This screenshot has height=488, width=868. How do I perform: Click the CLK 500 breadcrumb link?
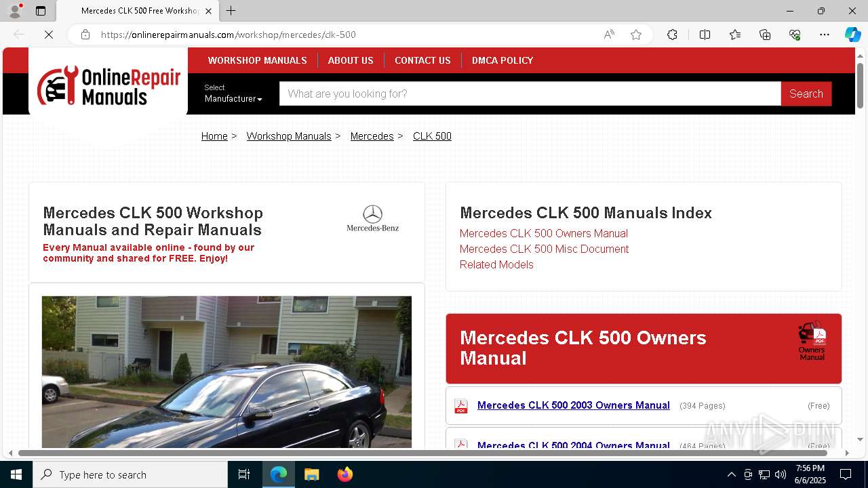(432, 136)
